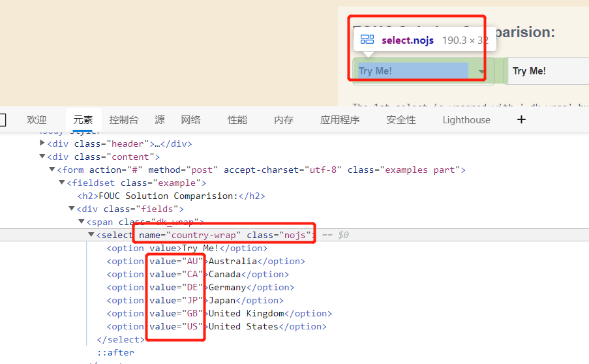This screenshot has width=589, height=364.
Task: Open the 欢迎 tab in DevTools
Action: [37, 120]
